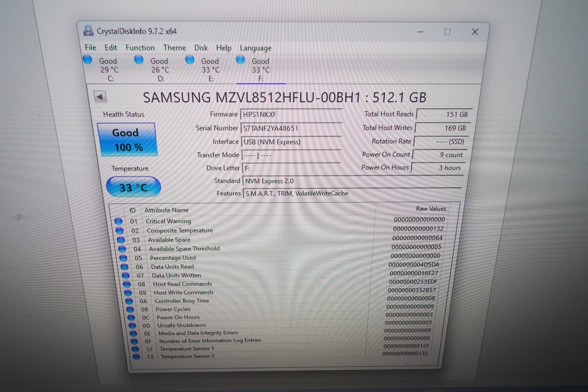588x392 pixels.
Task: Minimize the CrystalDiskInfo window
Action: tap(420, 32)
